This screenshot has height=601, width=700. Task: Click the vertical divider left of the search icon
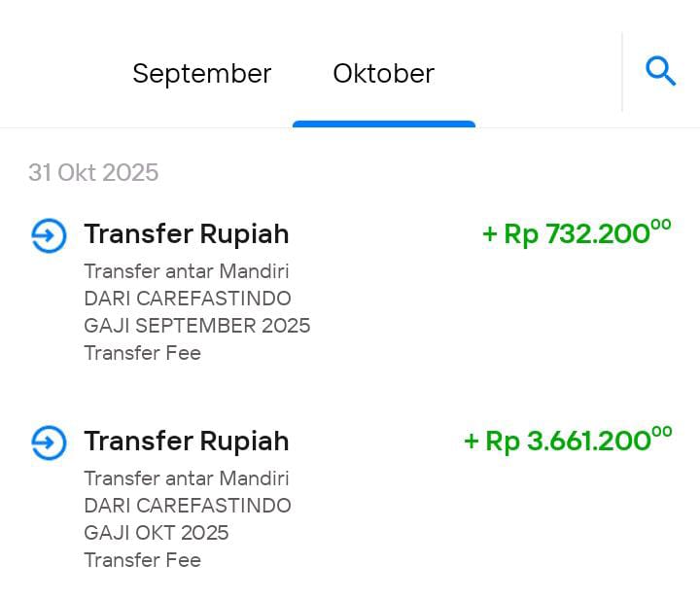622,71
